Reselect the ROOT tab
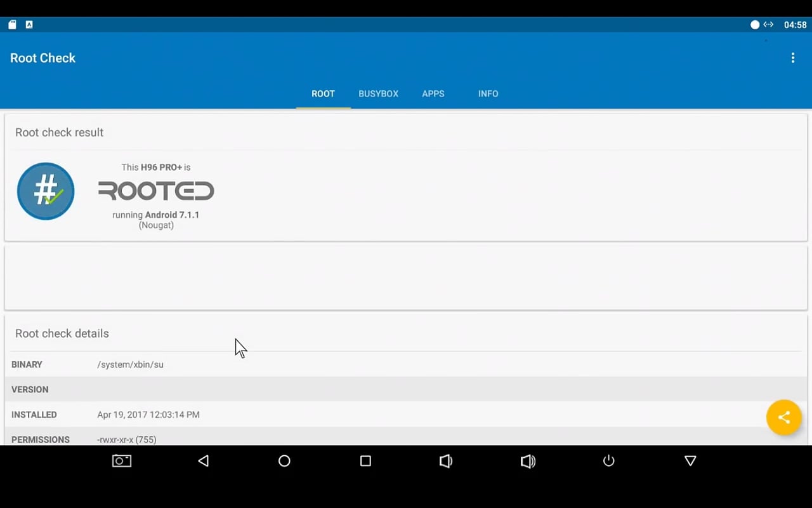The image size is (812, 508). pyautogui.click(x=323, y=93)
